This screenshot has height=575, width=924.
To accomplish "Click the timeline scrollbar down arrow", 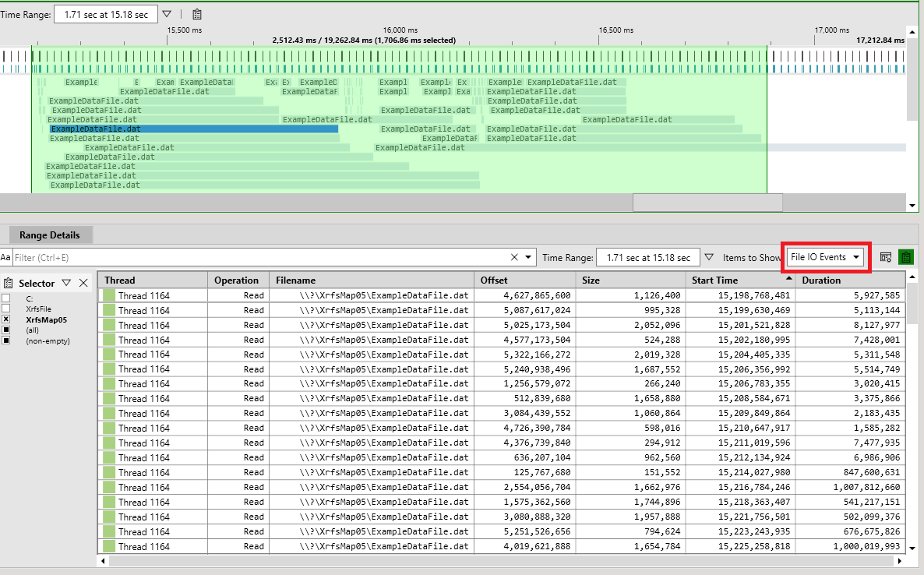I will [912, 206].
